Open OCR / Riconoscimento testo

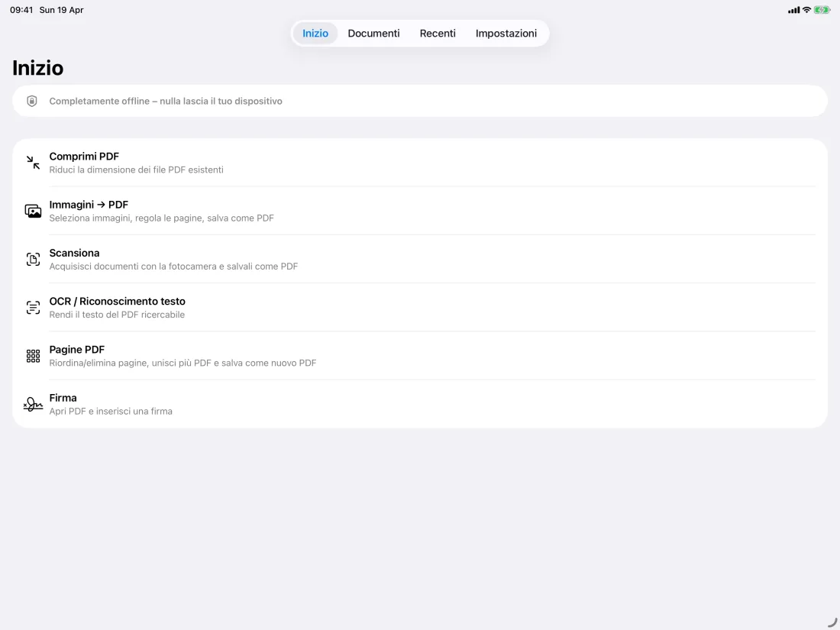[420, 308]
